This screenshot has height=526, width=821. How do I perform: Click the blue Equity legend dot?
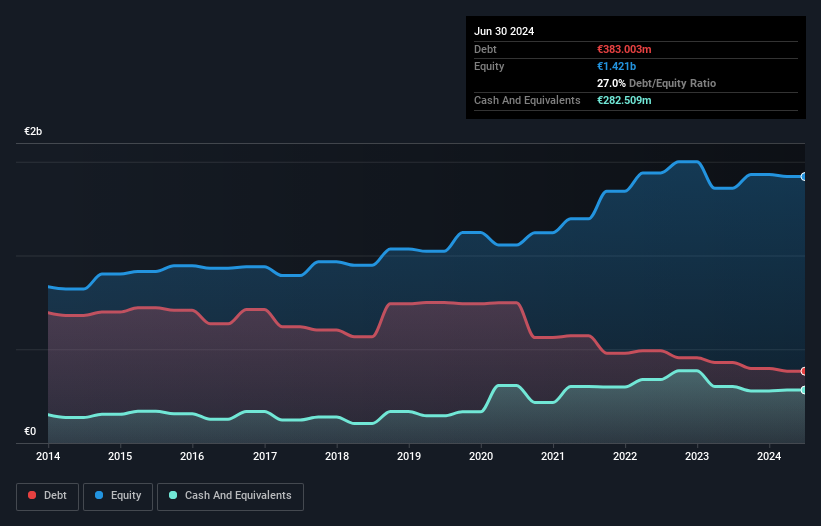tap(99, 495)
